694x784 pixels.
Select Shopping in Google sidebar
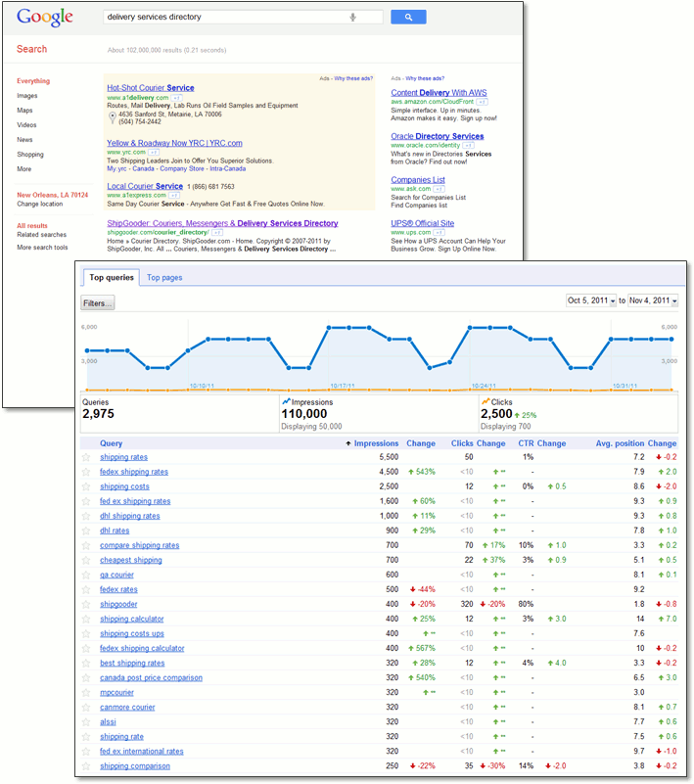pos(30,155)
